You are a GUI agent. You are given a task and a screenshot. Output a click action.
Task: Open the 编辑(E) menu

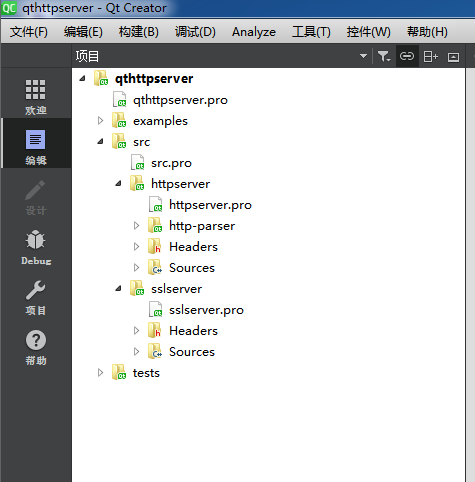coord(83,32)
